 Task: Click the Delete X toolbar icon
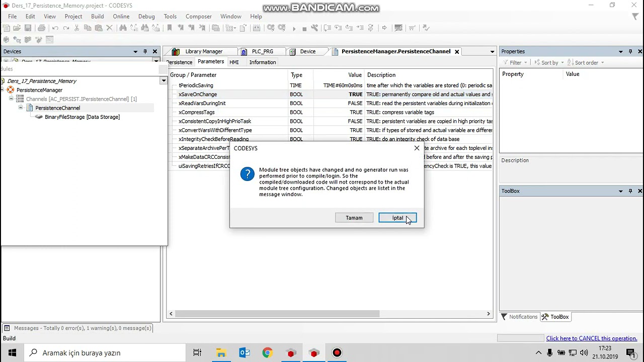[x=109, y=28]
